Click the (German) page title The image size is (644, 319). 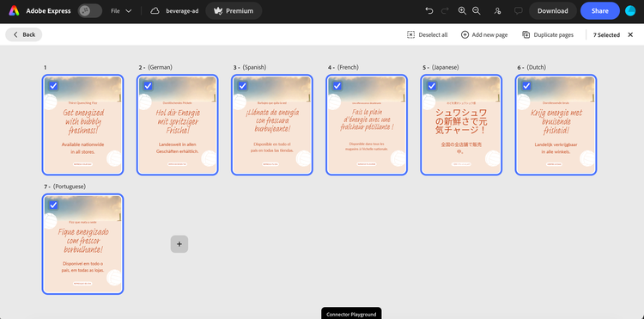pos(161,67)
